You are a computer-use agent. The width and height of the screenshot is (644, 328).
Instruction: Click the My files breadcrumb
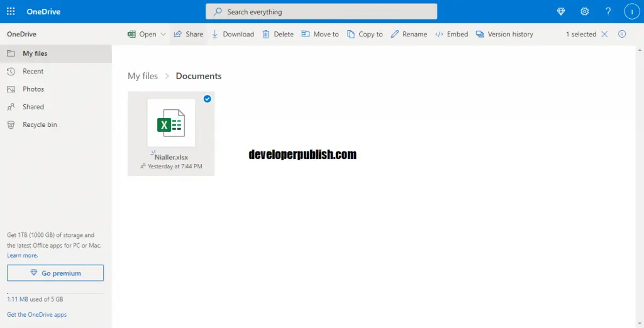pyautogui.click(x=143, y=76)
